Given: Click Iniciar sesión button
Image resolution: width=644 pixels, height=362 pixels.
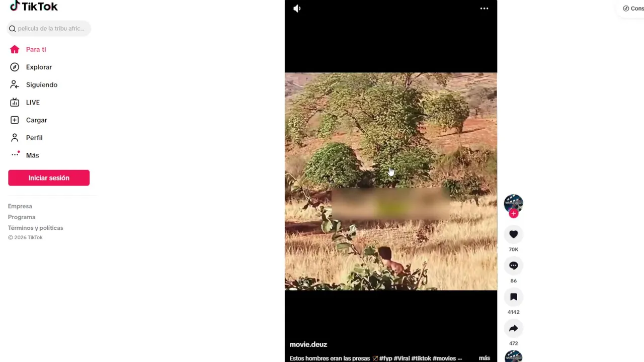Looking at the screenshot, I should [49, 178].
